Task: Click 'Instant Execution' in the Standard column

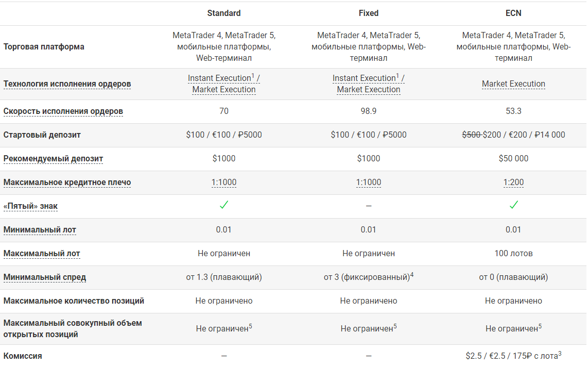Action: [219, 78]
